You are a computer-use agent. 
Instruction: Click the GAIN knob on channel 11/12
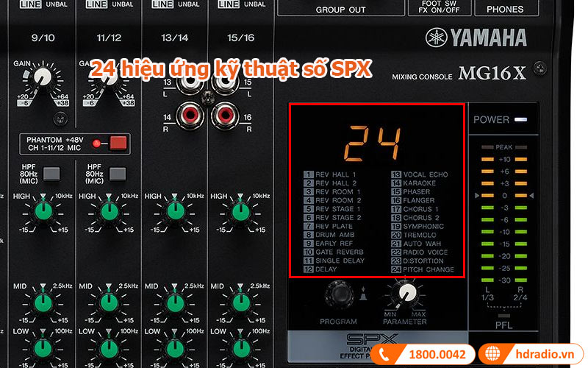(109, 77)
